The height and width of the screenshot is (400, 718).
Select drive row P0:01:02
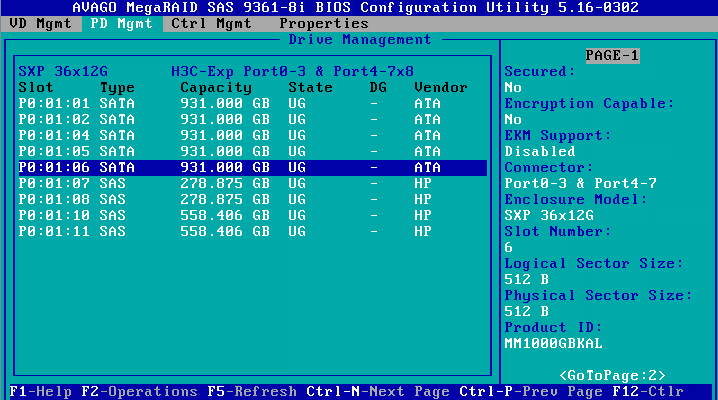[252, 119]
